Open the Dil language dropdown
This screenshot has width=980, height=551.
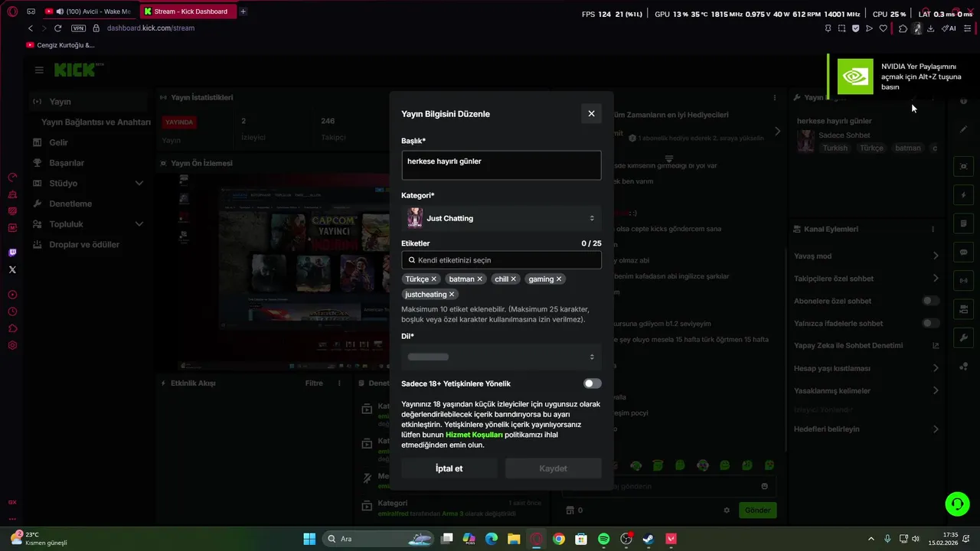[501, 357]
